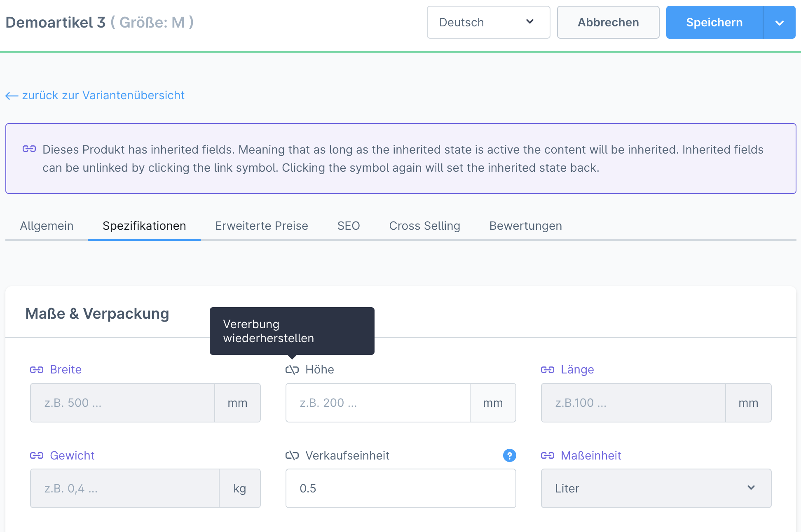Click the Abbrechen button

[x=608, y=22]
